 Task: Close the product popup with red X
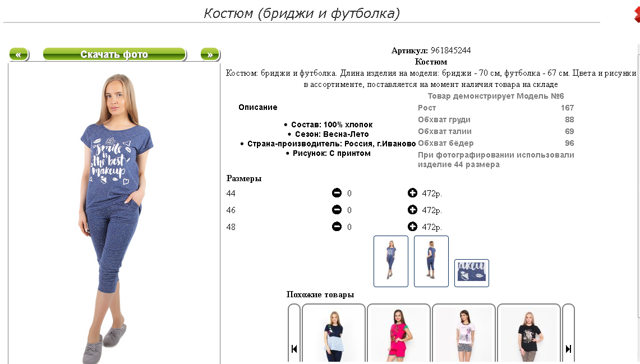(637, 14)
